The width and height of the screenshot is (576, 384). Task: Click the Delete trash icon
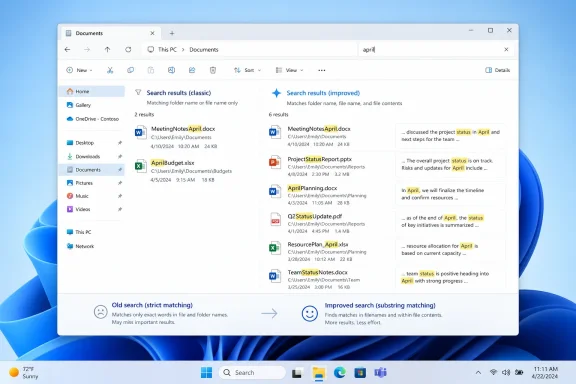[x=213, y=70]
